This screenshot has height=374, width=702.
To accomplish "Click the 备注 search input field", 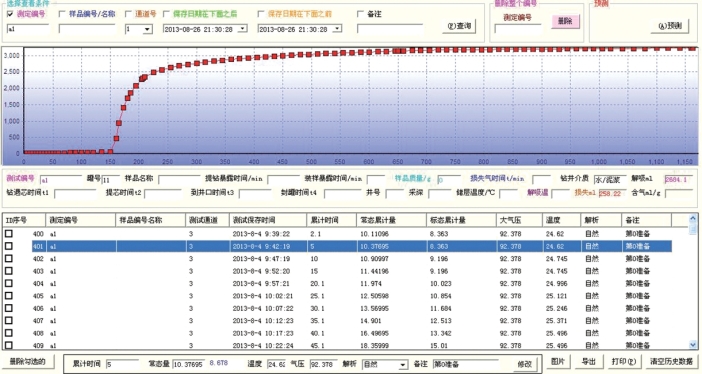I will 390,29.
